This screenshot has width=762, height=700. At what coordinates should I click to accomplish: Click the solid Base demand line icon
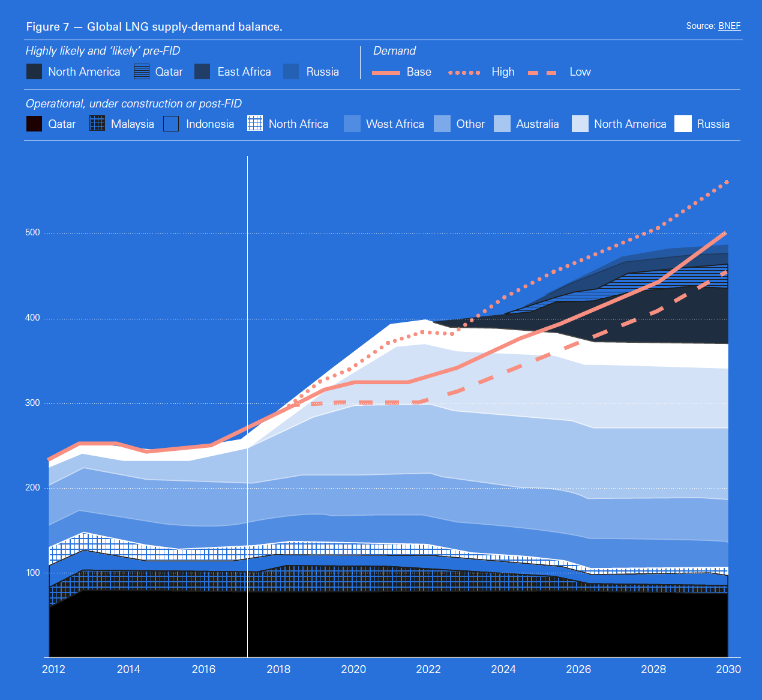386,73
